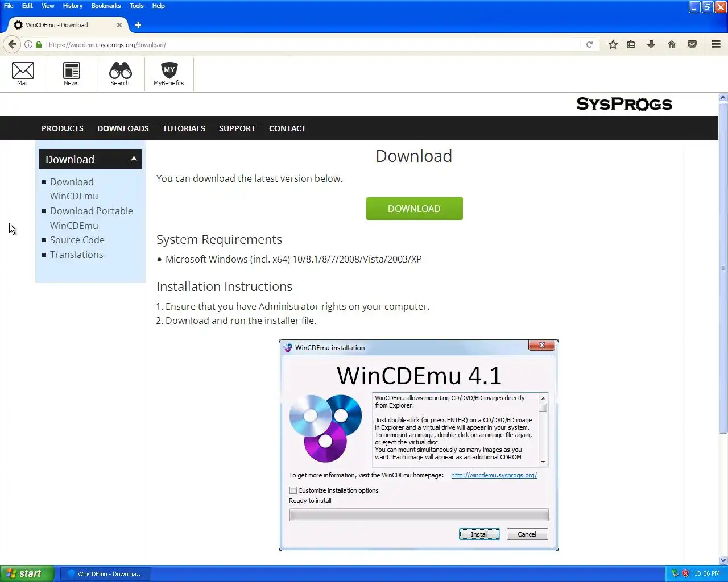Viewport: 728px width, 582px height.
Task: Click the Search binoculars icon
Action: tap(120, 74)
